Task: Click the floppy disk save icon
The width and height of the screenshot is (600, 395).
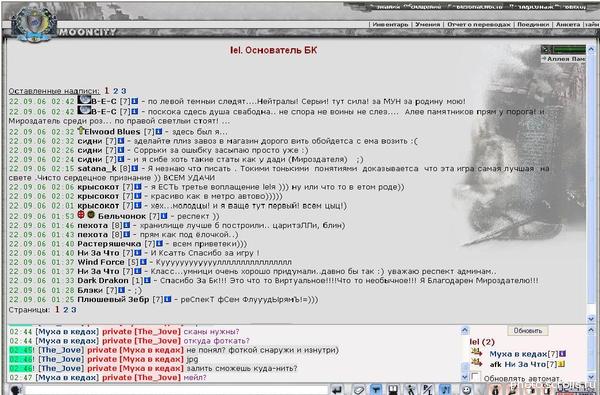Action: (x=393, y=390)
